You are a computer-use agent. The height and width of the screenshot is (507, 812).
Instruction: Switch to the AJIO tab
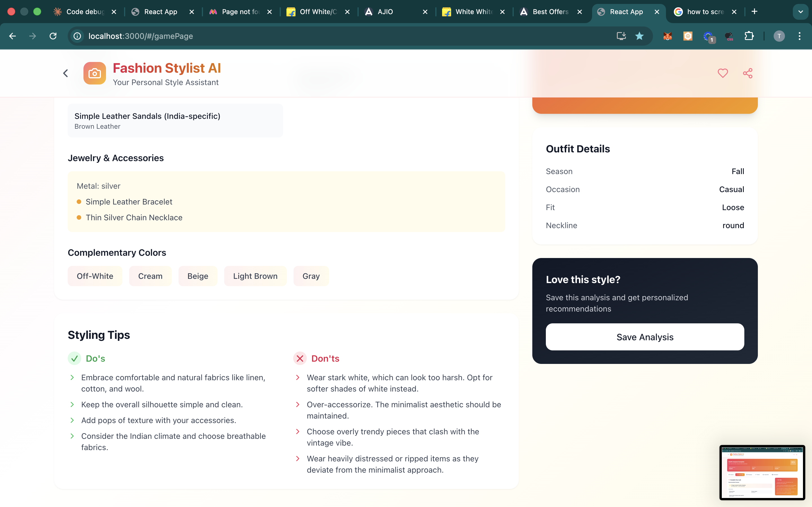pos(385,12)
